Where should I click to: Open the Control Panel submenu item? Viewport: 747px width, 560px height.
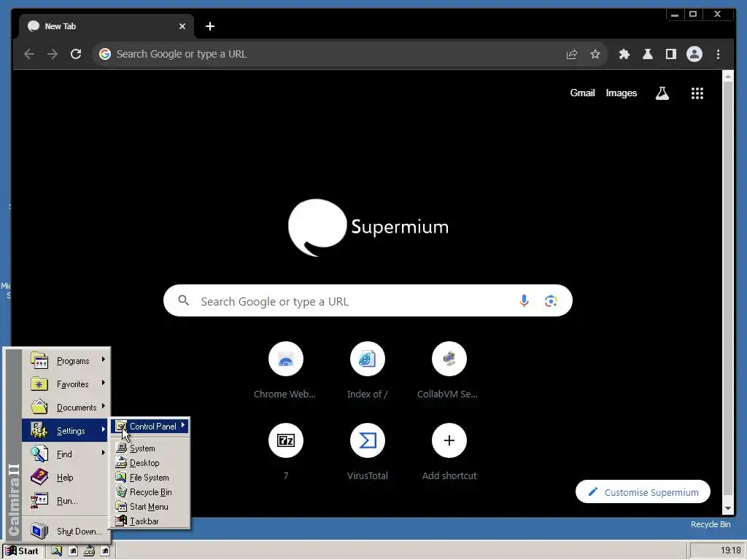click(150, 426)
